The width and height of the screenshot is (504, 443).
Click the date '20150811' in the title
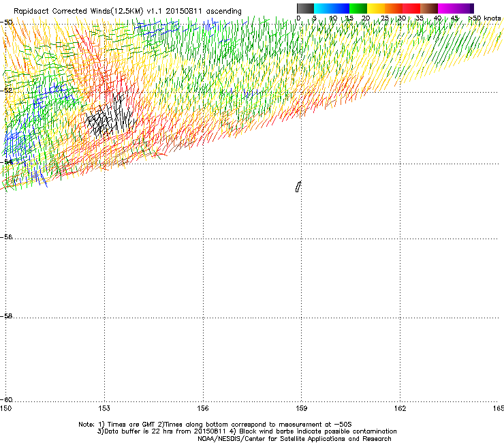pyautogui.click(x=184, y=12)
